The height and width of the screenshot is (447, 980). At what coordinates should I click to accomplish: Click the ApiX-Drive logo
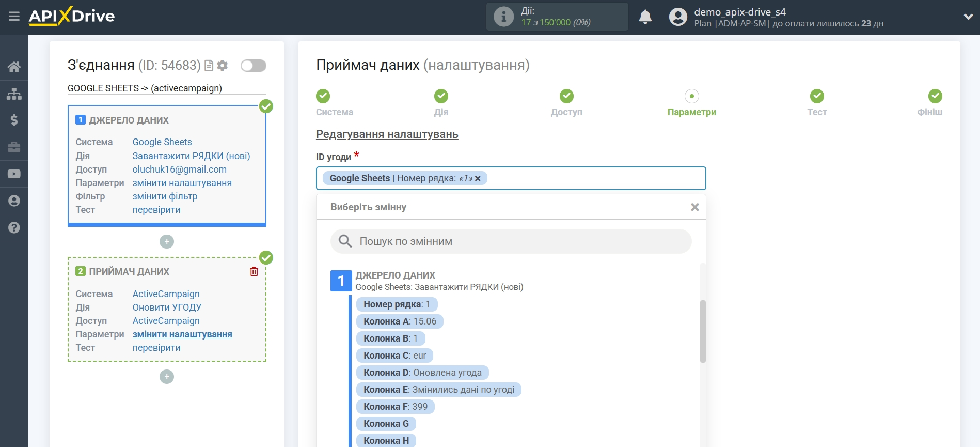coord(72,16)
